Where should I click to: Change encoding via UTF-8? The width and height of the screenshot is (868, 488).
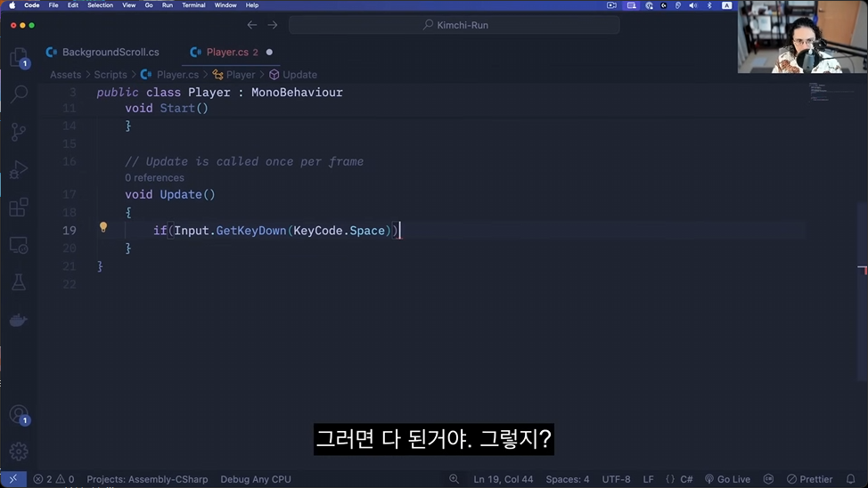click(616, 479)
